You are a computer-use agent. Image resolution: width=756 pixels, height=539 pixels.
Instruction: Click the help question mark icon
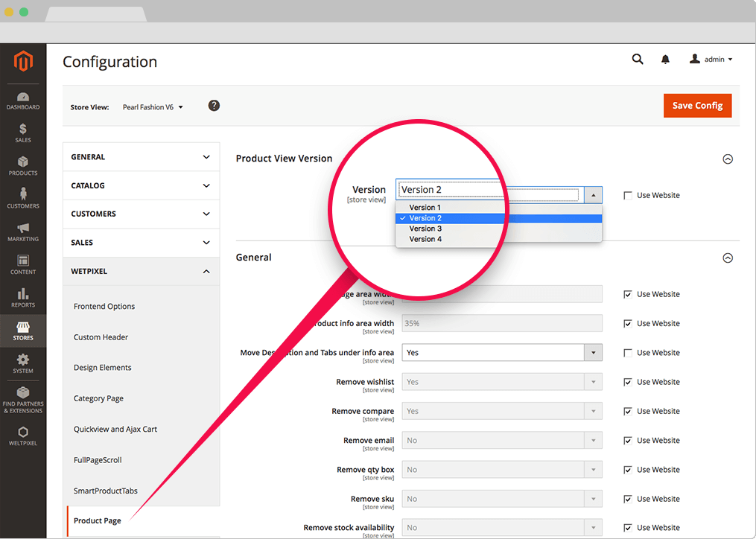point(214,106)
